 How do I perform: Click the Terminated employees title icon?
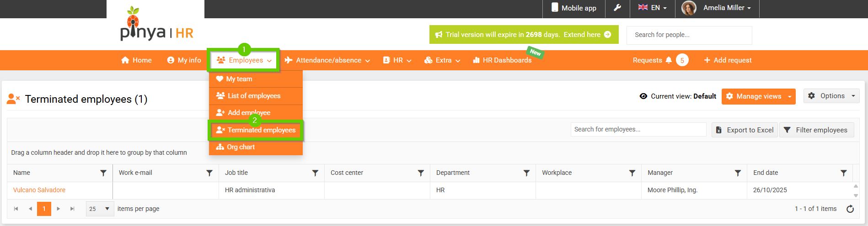pyautogui.click(x=13, y=99)
